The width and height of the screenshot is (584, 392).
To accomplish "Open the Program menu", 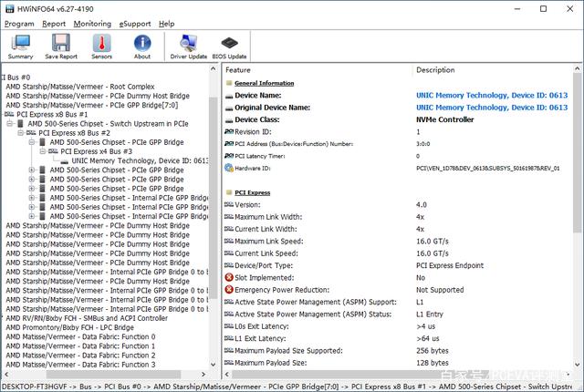I will (x=19, y=24).
